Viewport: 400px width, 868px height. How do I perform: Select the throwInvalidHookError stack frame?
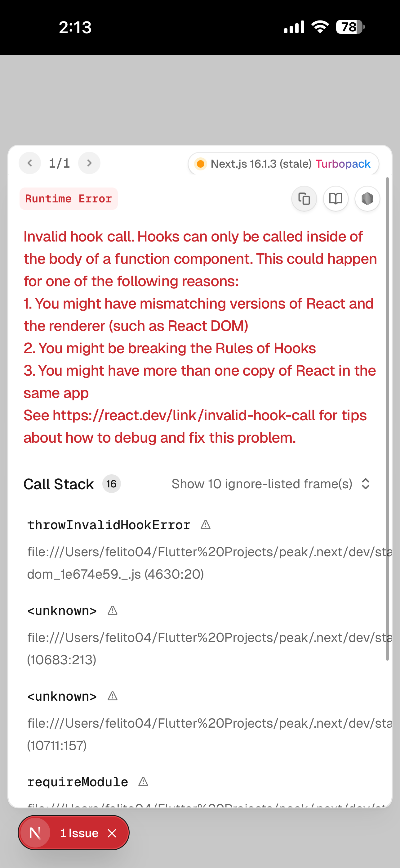109,525
